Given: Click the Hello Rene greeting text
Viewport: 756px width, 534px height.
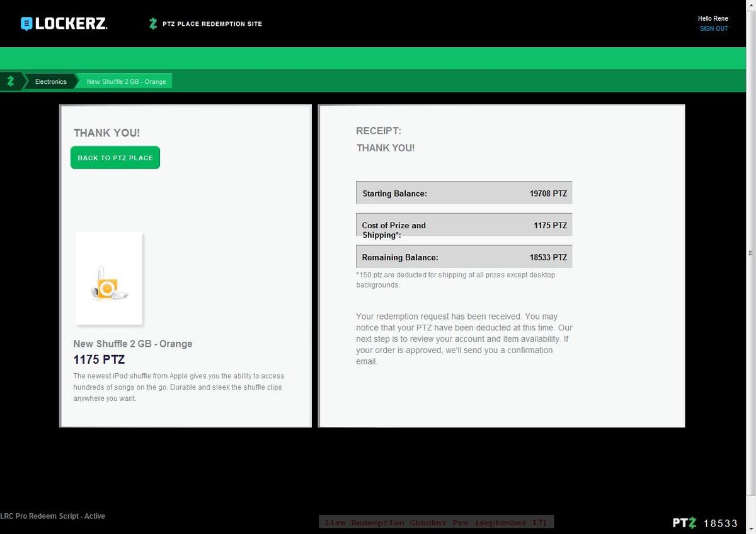Looking at the screenshot, I should [713, 19].
